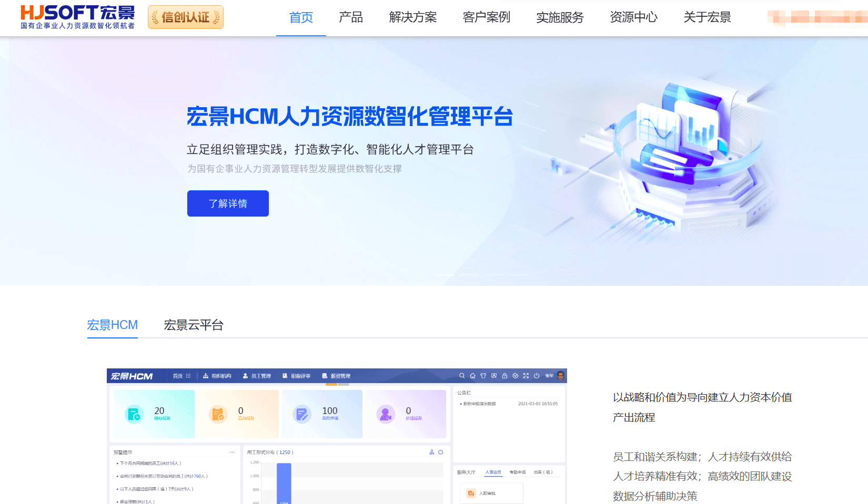Select the 考勤申请 tab in 服务大厅
868x504 pixels.
pos(518,472)
